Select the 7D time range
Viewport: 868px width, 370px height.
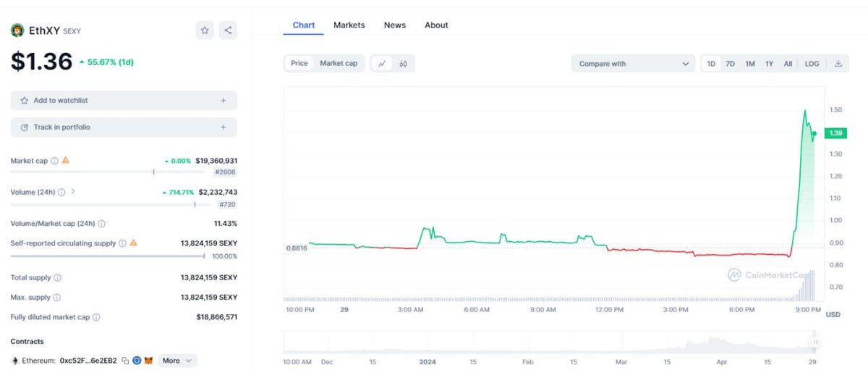[x=731, y=64]
